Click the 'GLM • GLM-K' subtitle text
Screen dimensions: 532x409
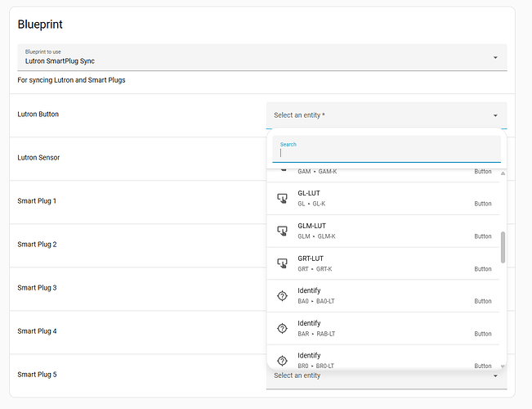coord(316,236)
